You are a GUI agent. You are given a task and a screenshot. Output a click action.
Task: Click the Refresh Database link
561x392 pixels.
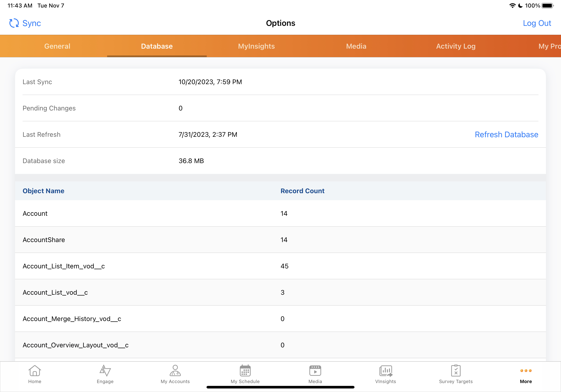(x=506, y=135)
